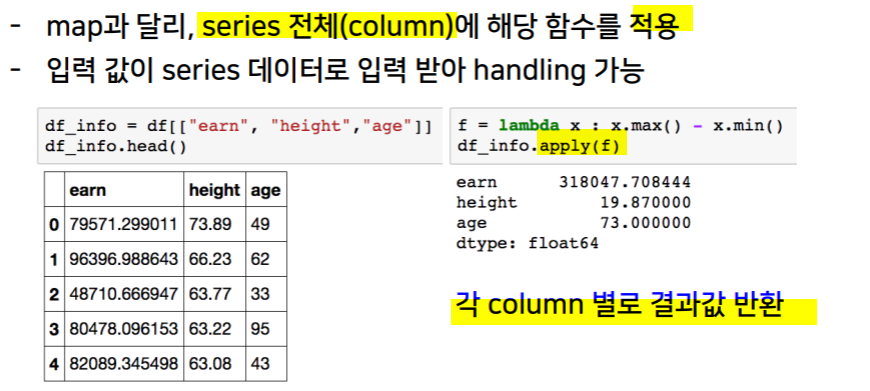870x391 pixels.
Task: Click the 'dtype: float64' output line
Action: (527, 243)
